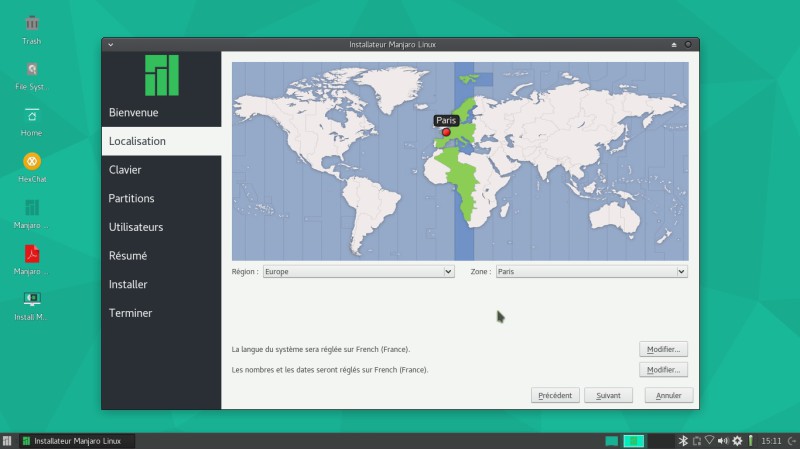Switch to the third dark workspace in the pager

[659, 441]
